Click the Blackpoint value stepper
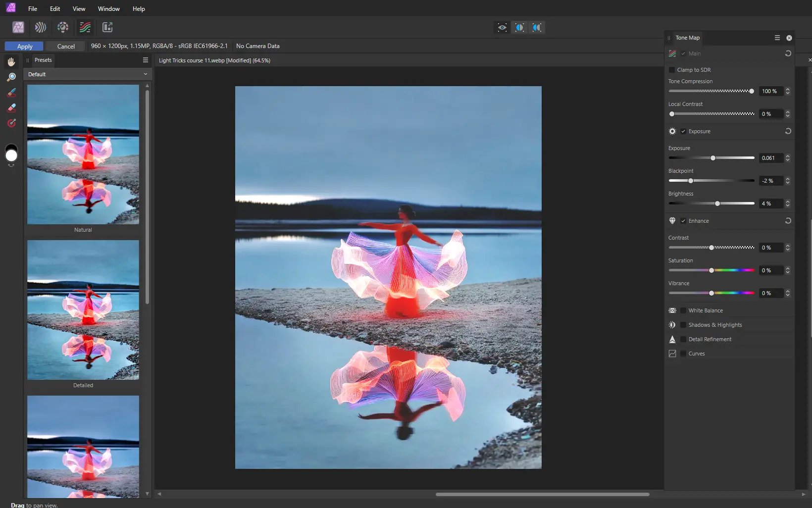 [x=787, y=181]
